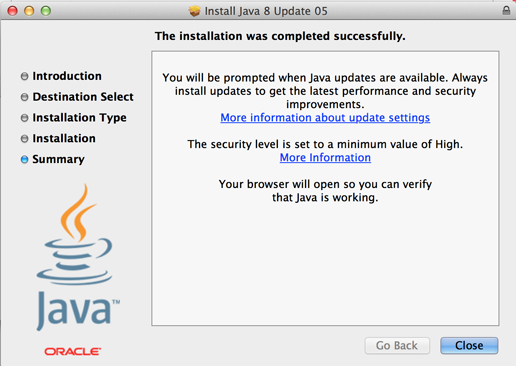The image size is (516, 366).
Task: Click the Destination Select step bullet
Action: tap(24, 97)
